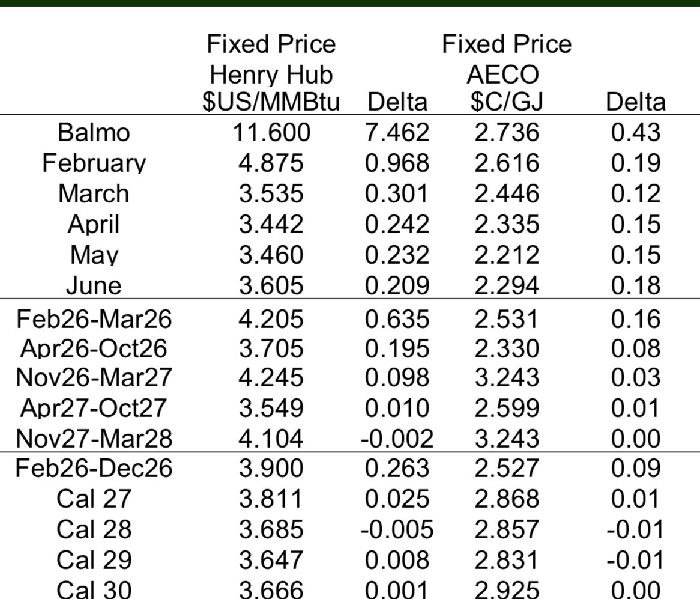Click the Nov26-Mar27 row label
Screen dimensions: 700x599
(94, 378)
